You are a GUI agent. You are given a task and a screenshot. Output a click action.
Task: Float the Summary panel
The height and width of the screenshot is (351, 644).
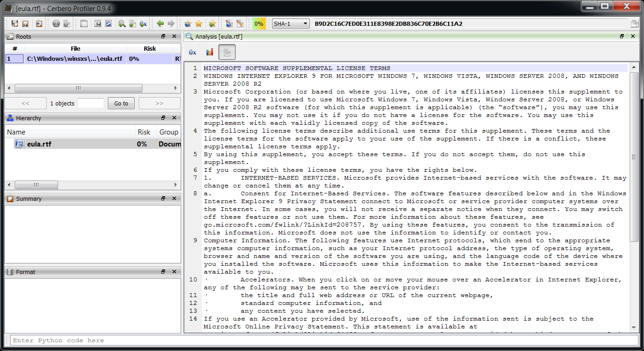tap(163, 199)
